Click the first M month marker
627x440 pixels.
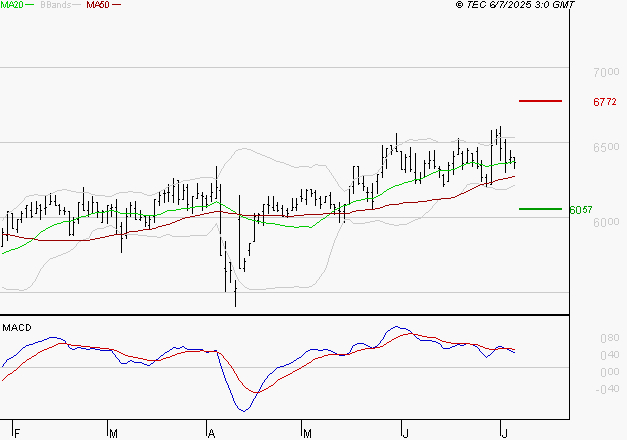(113, 433)
